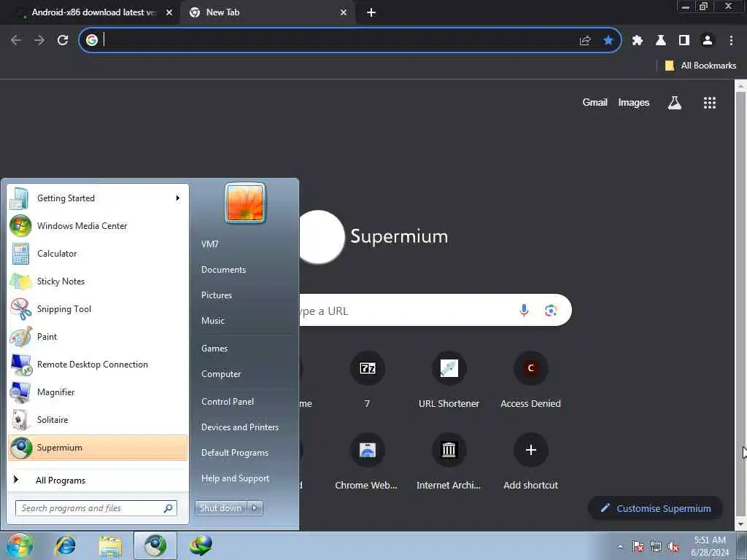
Task: Click the Windows Start orb
Action: (x=19, y=545)
